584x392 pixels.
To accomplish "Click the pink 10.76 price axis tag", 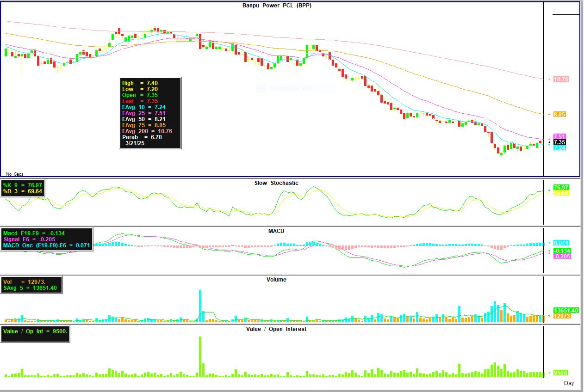I will tap(561, 80).
